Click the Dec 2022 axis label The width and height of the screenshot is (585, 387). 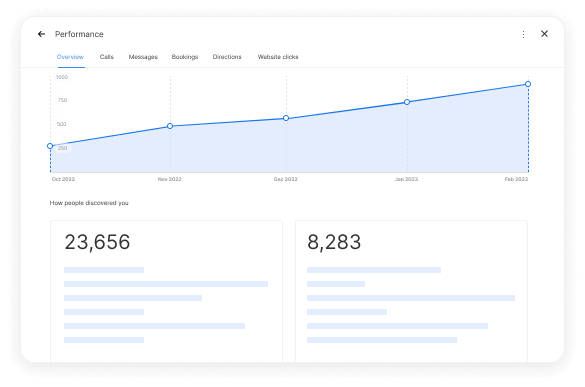(285, 179)
